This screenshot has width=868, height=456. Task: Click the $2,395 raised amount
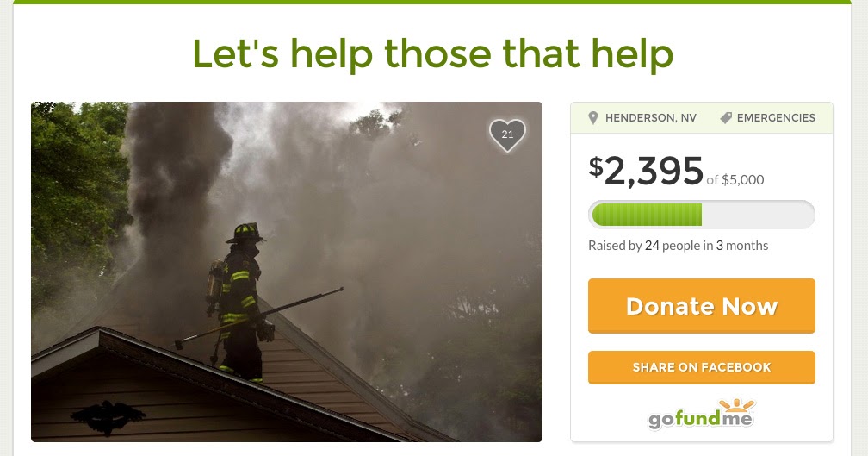646,171
